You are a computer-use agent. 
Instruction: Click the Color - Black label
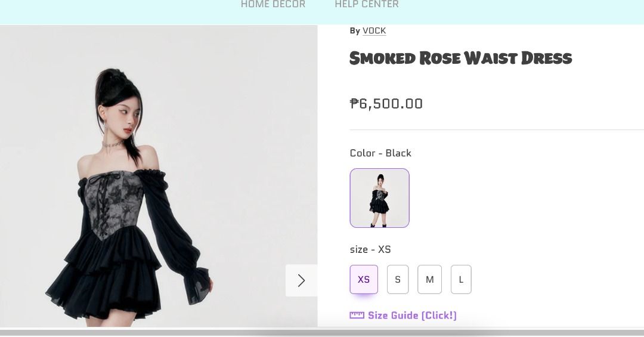380,153
